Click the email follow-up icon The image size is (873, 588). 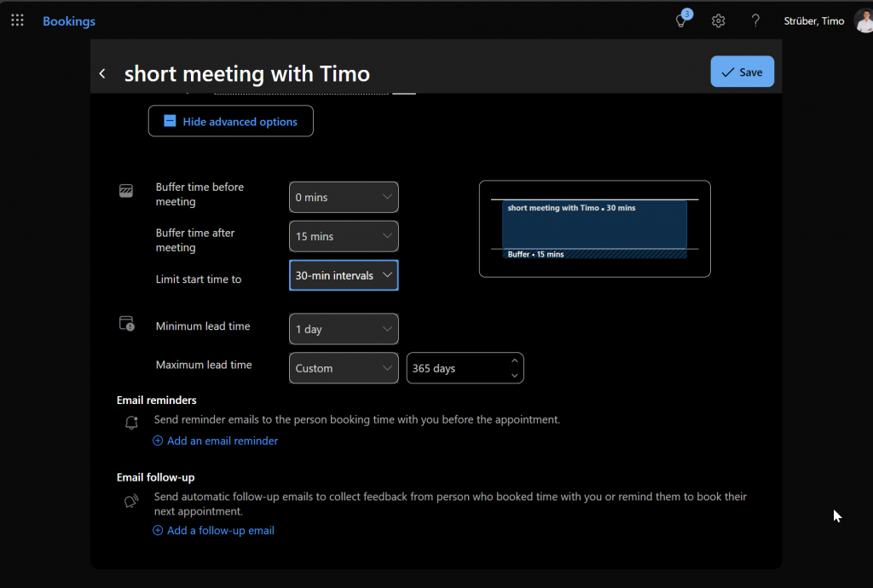click(x=131, y=501)
